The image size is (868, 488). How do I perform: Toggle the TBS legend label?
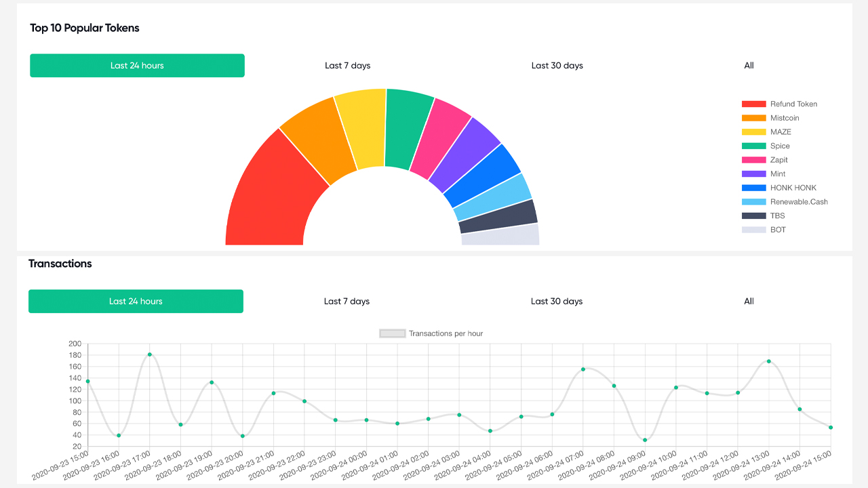pyautogui.click(x=777, y=216)
